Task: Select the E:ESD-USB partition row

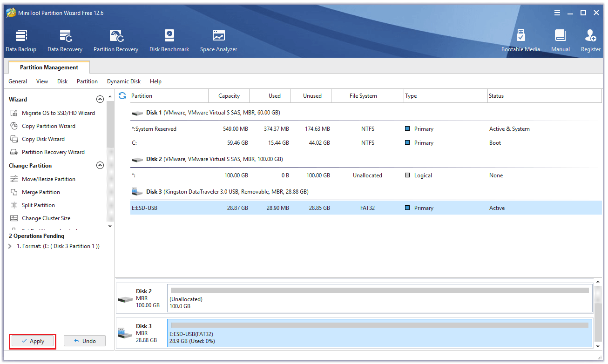Action: pos(366,208)
